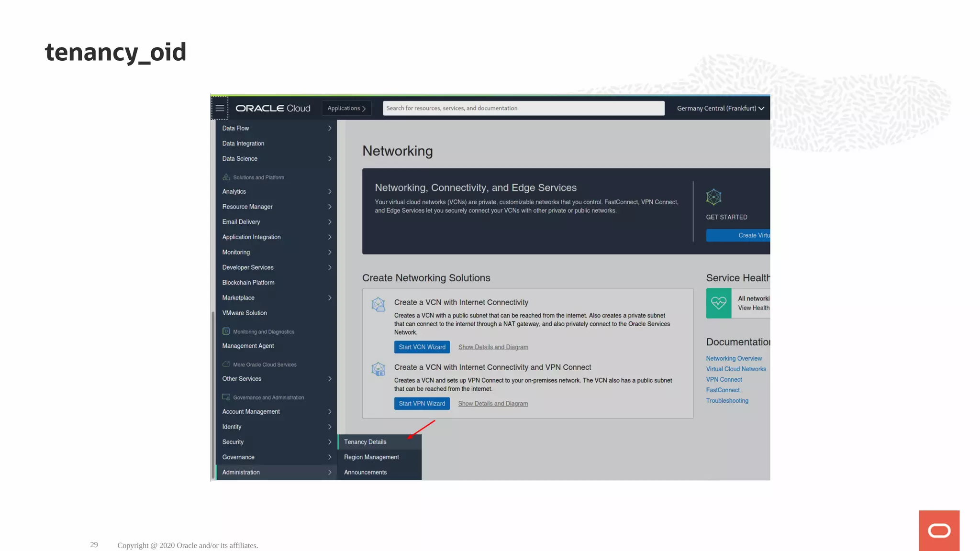Expand Identity submenu chevron
The image size is (980, 551).
point(330,427)
